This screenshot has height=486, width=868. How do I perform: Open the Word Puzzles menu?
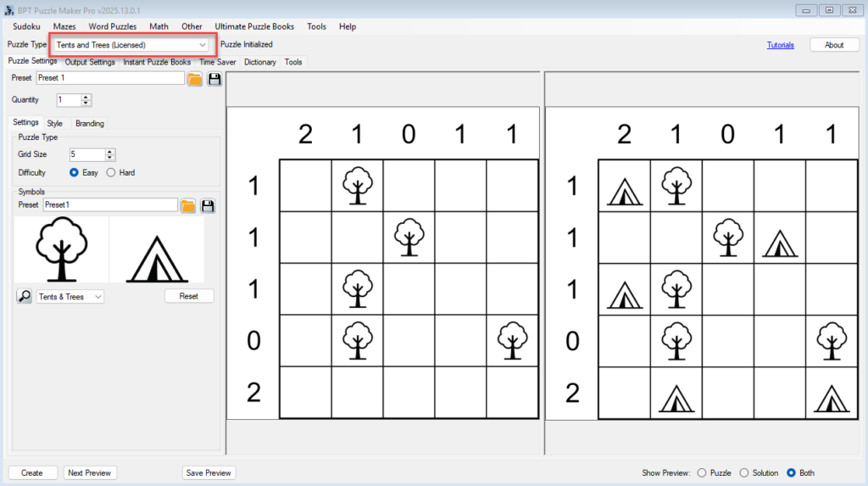pos(112,26)
